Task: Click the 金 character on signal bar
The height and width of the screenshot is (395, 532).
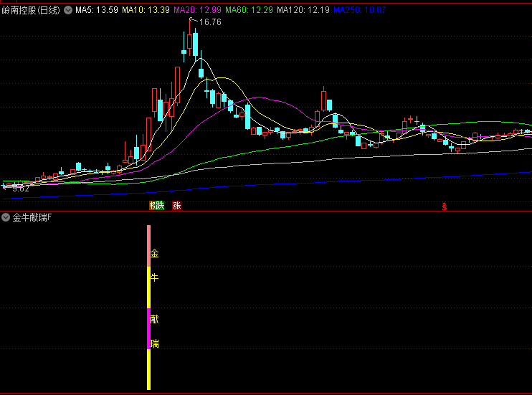Action: 154,253
